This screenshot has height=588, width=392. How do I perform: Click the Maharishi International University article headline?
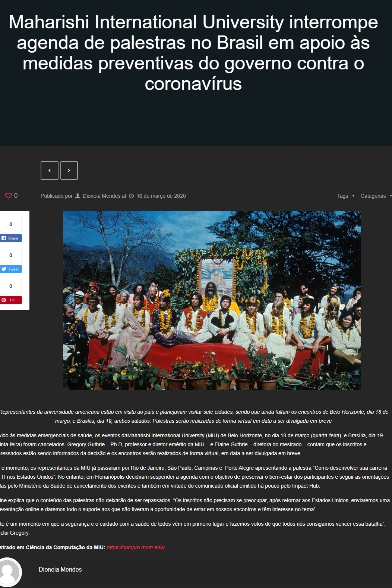[x=193, y=53]
